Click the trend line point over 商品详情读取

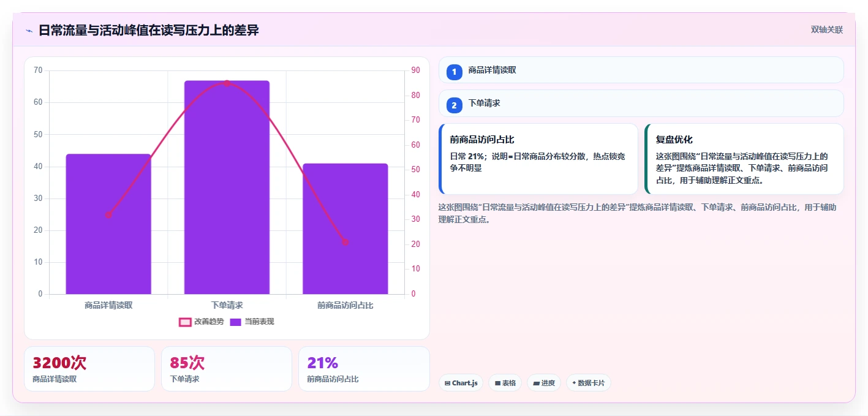pyautogui.click(x=108, y=215)
